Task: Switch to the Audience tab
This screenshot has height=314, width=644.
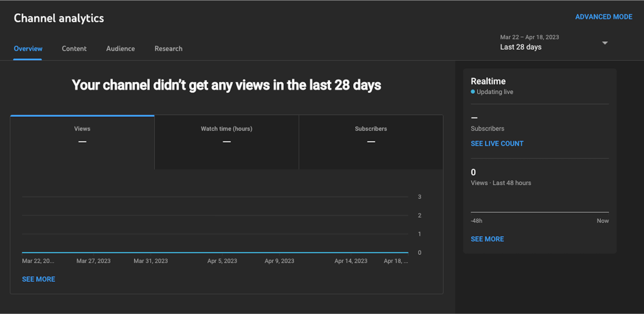Action: tap(120, 48)
